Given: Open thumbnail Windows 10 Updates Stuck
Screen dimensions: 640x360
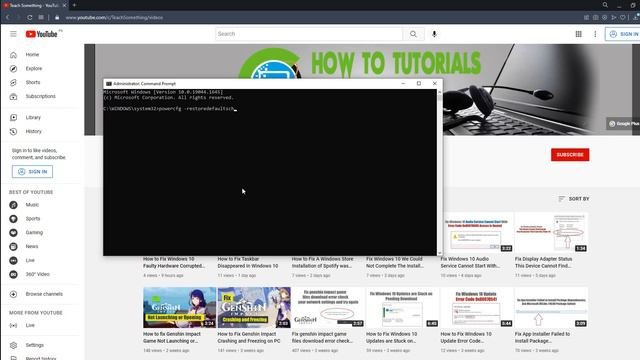Looking at the screenshot, I should pos(402,307).
